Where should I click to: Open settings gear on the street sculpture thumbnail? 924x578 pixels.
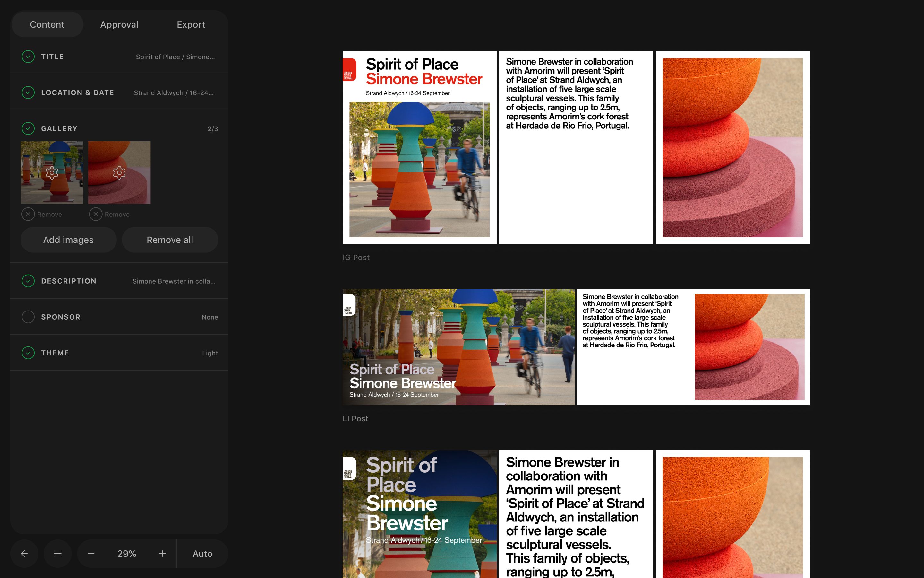click(52, 173)
